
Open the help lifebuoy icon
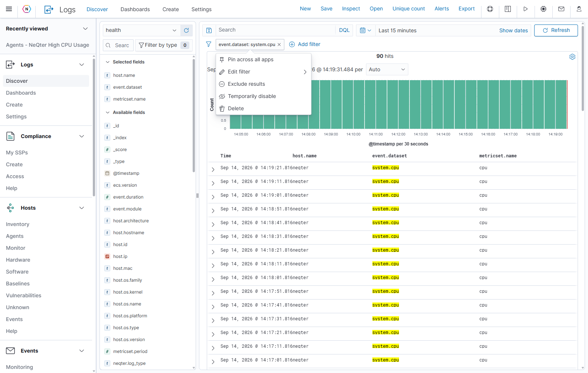[x=490, y=9]
